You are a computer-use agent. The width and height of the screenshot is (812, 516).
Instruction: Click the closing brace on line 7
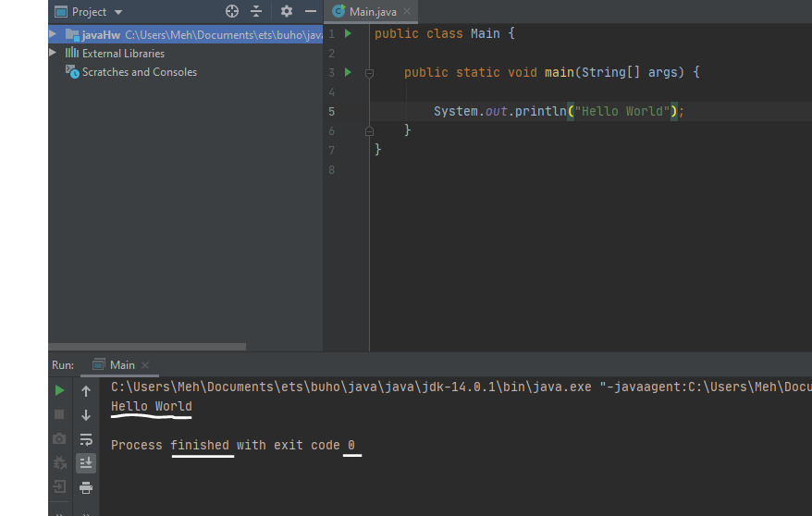[x=377, y=150]
